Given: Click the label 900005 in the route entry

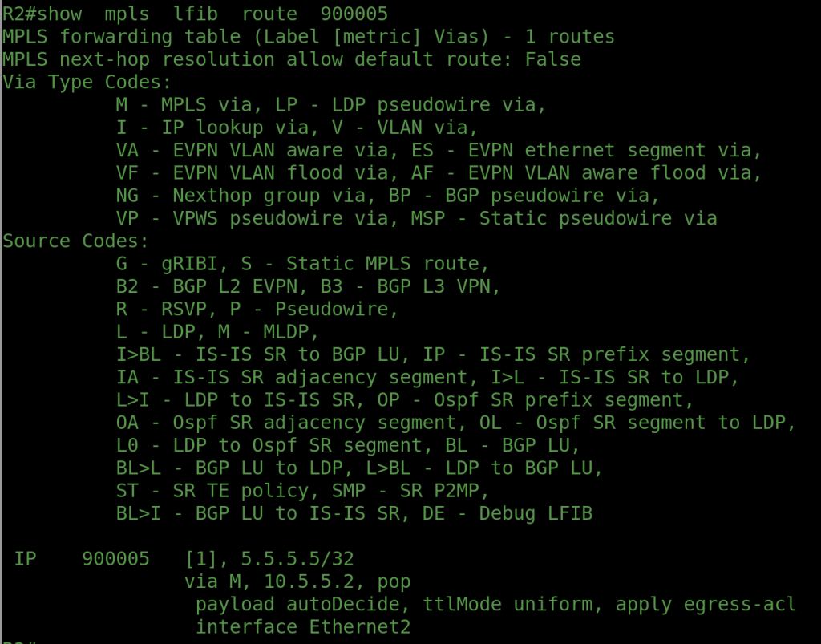Looking at the screenshot, I should tap(115, 559).
